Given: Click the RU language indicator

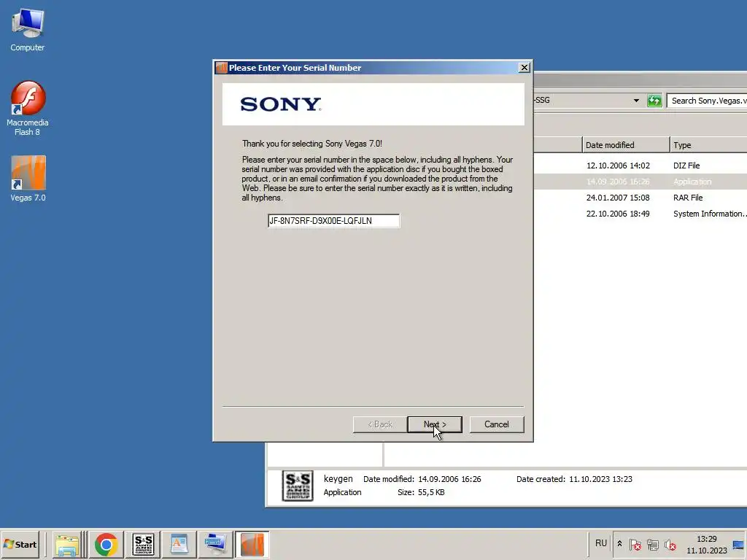Looking at the screenshot, I should (x=601, y=543).
